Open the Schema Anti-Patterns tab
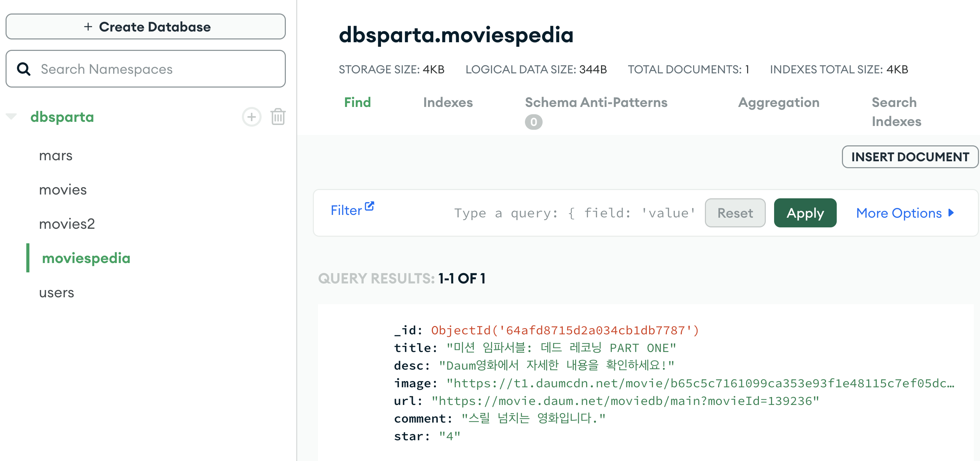The height and width of the screenshot is (461, 980). [x=596, y=102]
